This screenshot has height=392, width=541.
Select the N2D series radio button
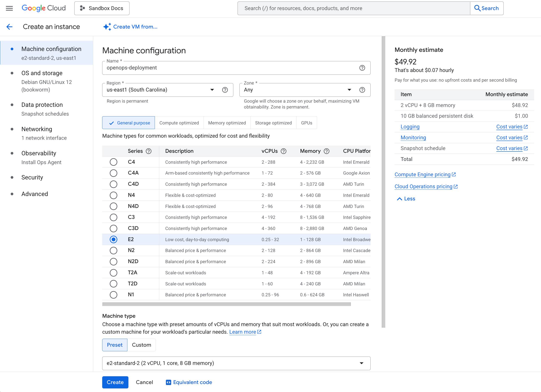click(114, 261)
